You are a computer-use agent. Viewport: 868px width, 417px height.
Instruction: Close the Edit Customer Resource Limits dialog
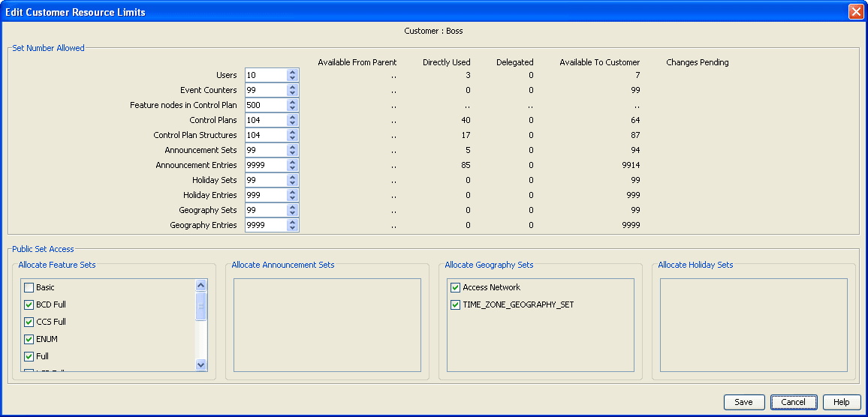tap(856, 11)
